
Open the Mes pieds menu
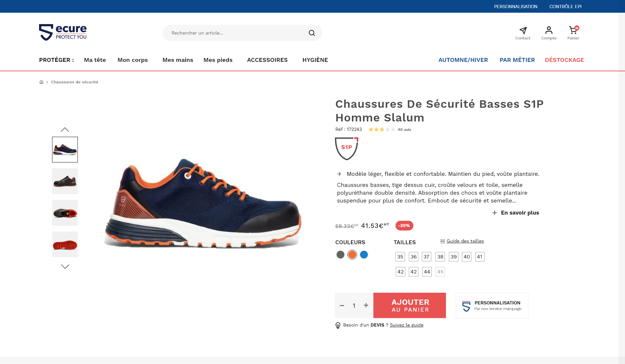pos(218,60)
